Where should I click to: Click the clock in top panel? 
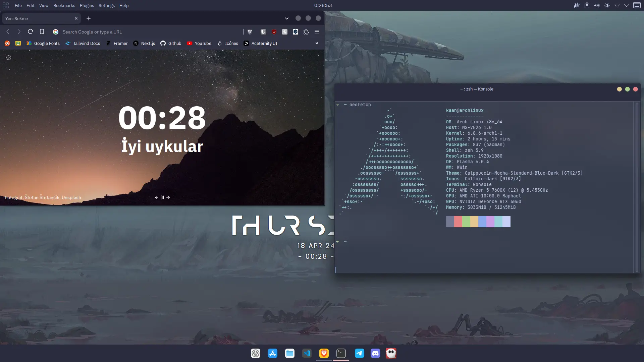click(x=323, y=5)
